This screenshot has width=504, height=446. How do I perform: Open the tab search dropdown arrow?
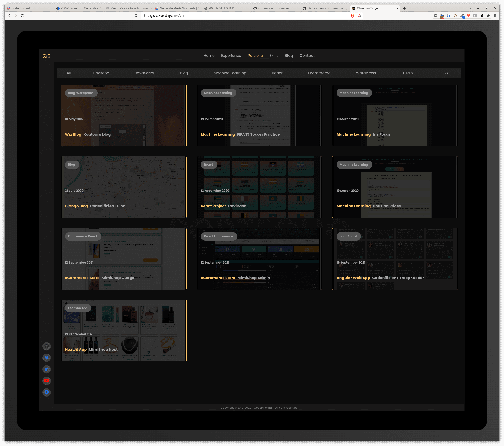pos(470,8)
